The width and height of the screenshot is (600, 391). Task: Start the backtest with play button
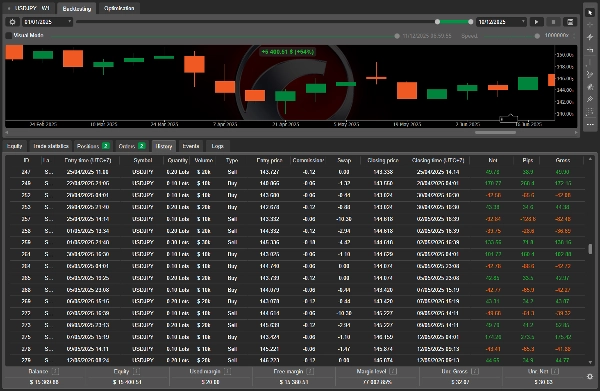[x=536, y=22]
